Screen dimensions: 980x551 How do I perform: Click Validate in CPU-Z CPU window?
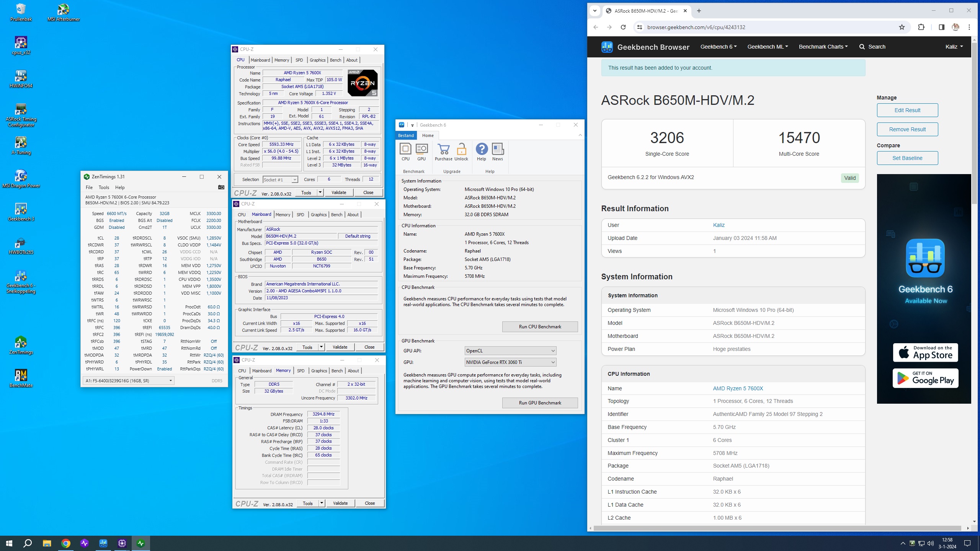[339, 192]
